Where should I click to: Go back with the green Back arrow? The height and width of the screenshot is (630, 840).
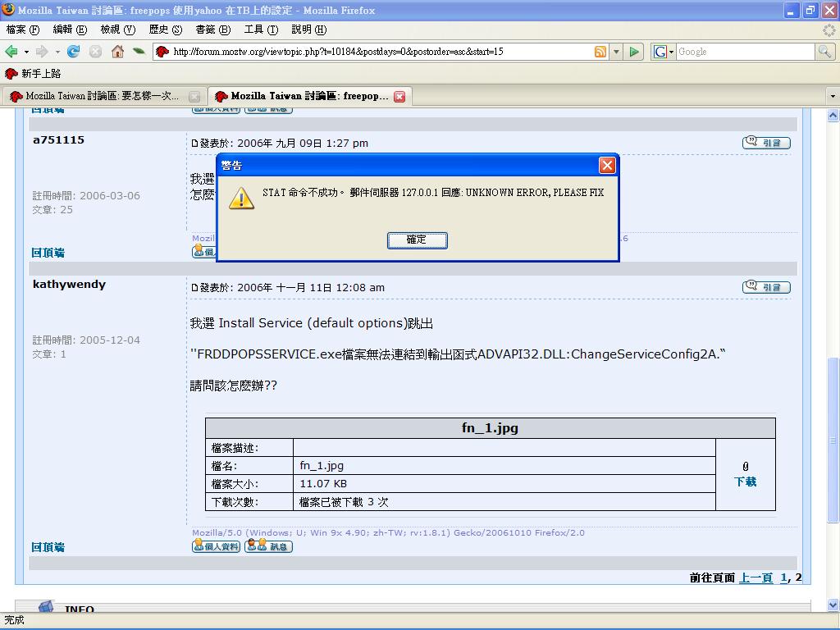(x=11, y=52)
